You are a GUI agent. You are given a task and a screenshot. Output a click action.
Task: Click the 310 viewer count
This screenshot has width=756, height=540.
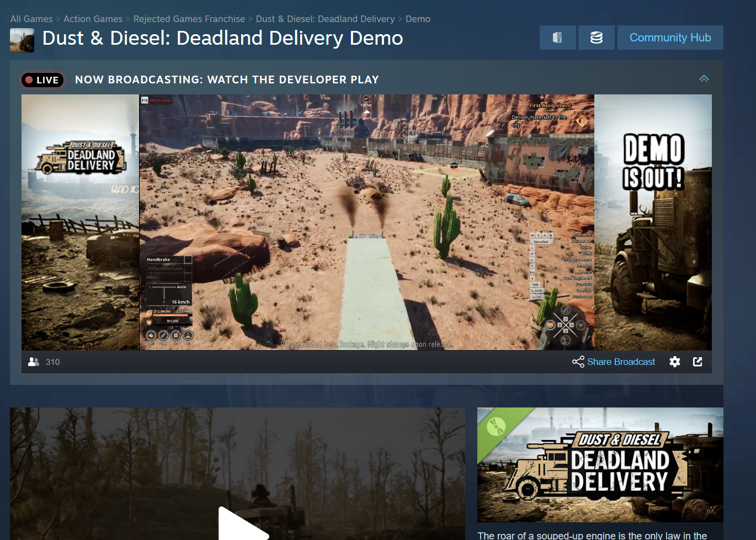[x=53, y=362]
